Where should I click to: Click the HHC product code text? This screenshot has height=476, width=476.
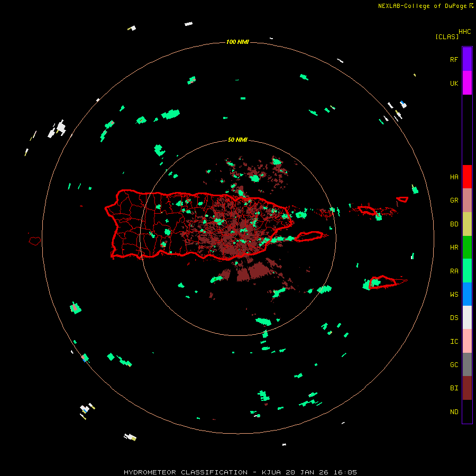pos(465,32)
